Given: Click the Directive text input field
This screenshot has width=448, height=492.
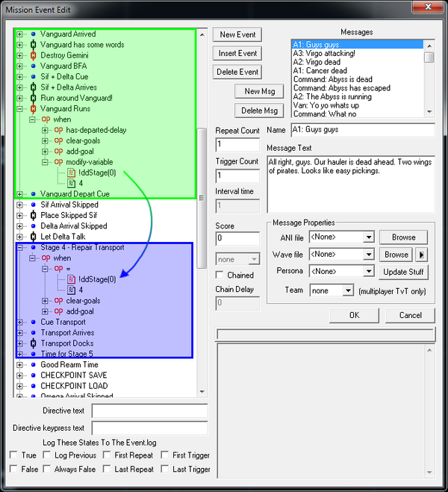Looking at the screenshot, I should pos(149,411).
